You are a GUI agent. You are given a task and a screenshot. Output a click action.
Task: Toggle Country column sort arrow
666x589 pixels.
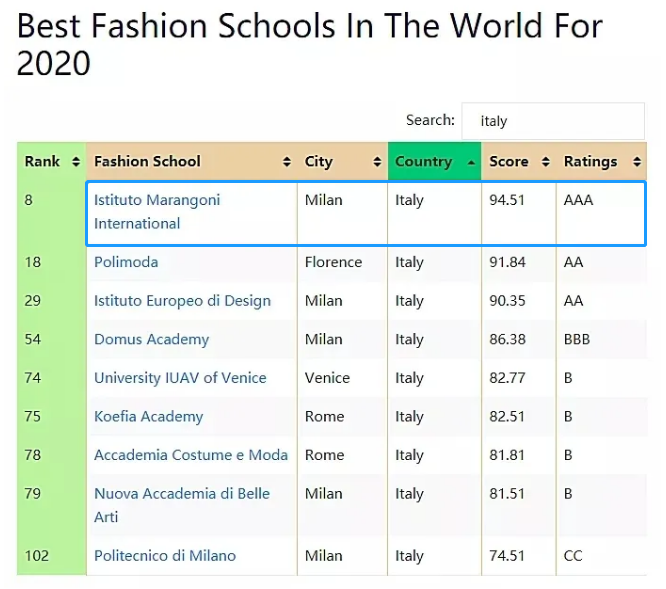pos(471,163)
